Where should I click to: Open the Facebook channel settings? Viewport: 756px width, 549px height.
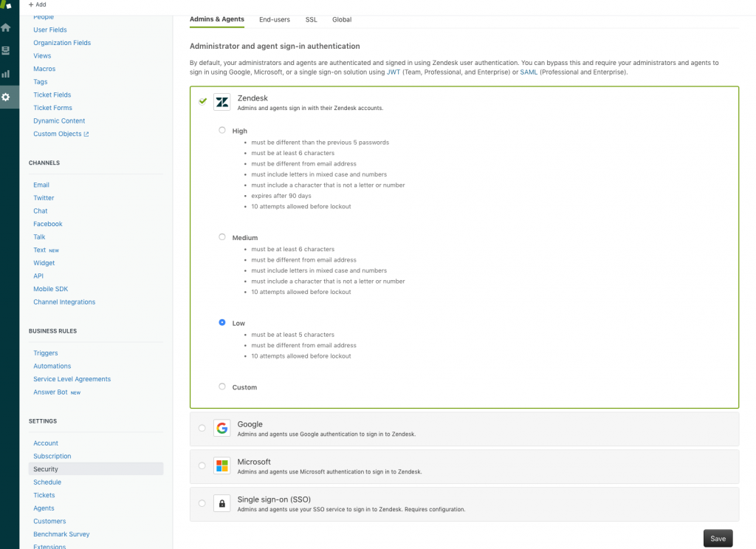click(x=48, y=225)
